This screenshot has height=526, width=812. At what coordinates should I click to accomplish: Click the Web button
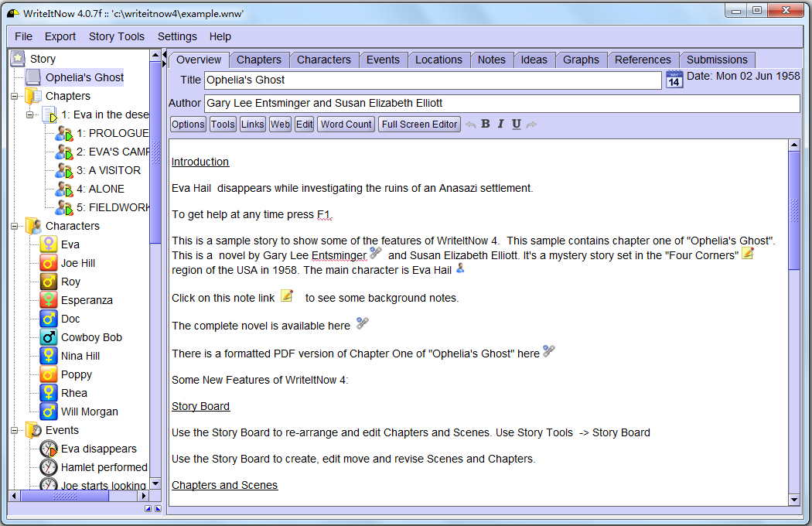(x=280, y=125)
